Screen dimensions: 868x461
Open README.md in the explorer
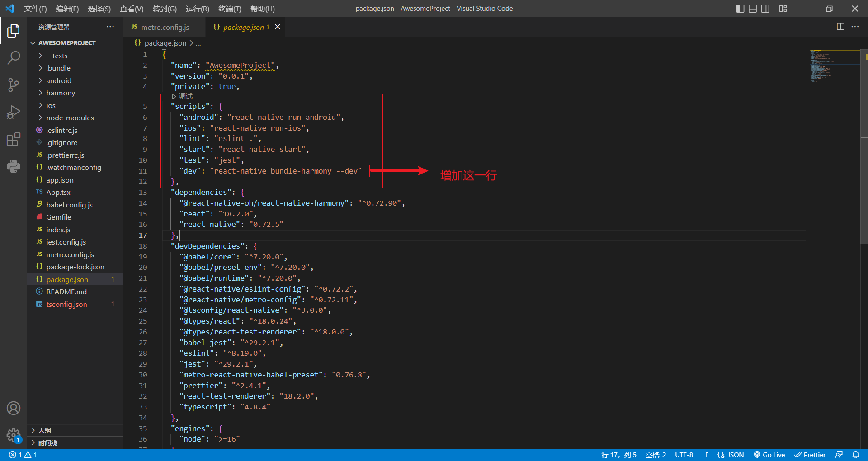click(75, 292)
